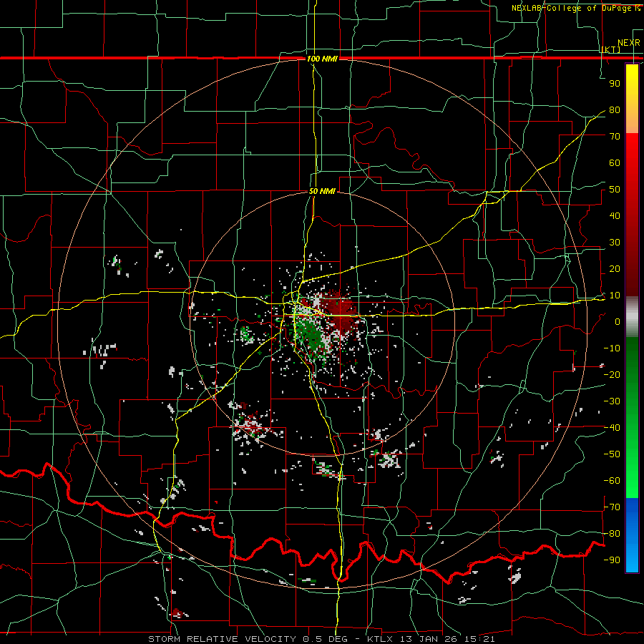Viewport: 644px width, 644px height.
Task: Click the 60 value on velocity scale
Action: pyautogui.click(x=615, y=163)
